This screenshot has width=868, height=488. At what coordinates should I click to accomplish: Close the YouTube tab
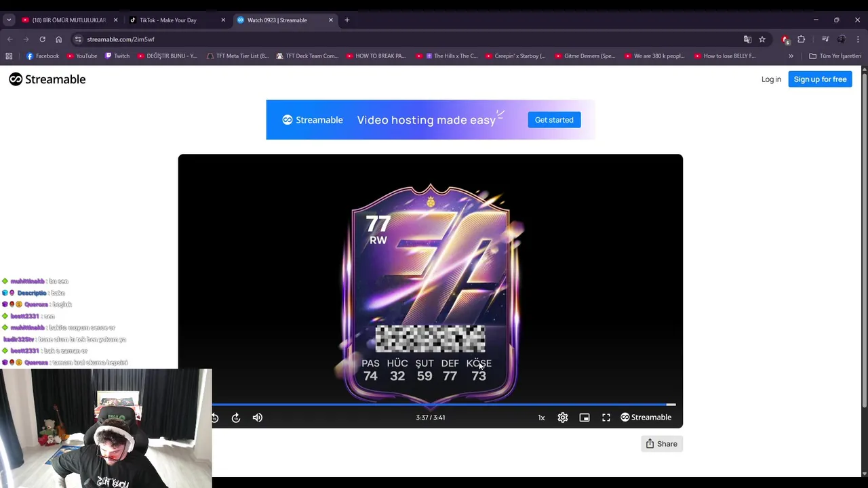(115, 20)
